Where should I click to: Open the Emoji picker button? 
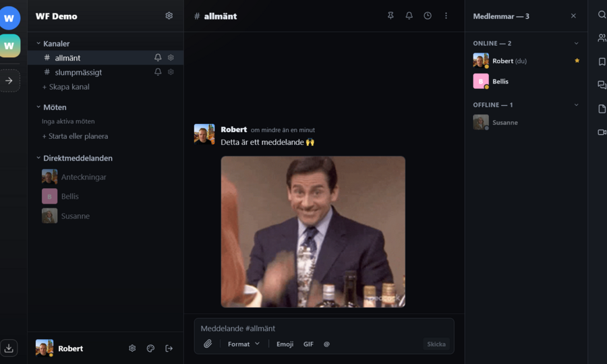click(285, 344)
